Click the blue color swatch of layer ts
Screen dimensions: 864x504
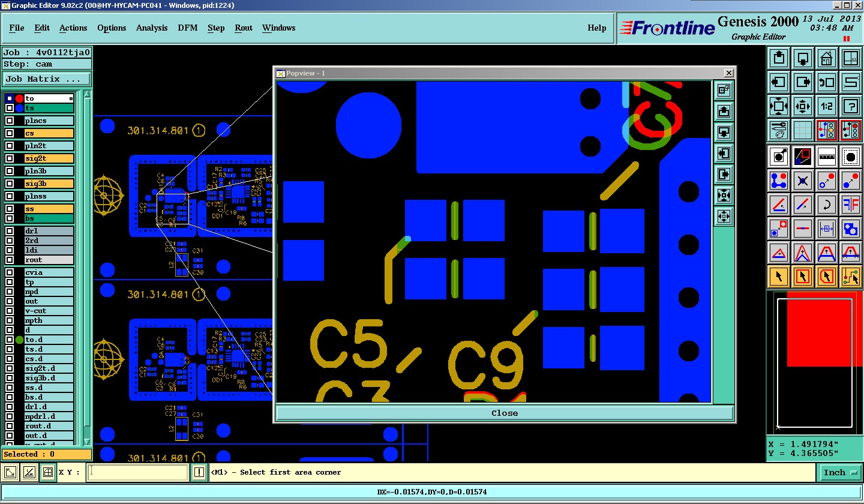click(19, 108)
